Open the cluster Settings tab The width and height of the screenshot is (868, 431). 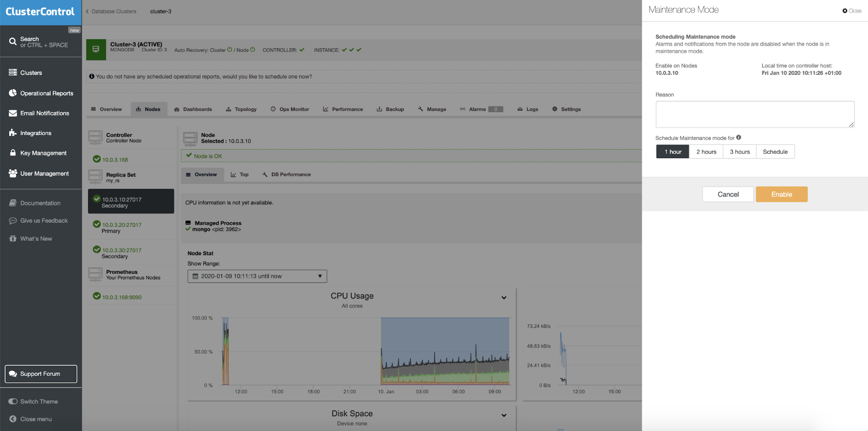[x=566, y=109]
